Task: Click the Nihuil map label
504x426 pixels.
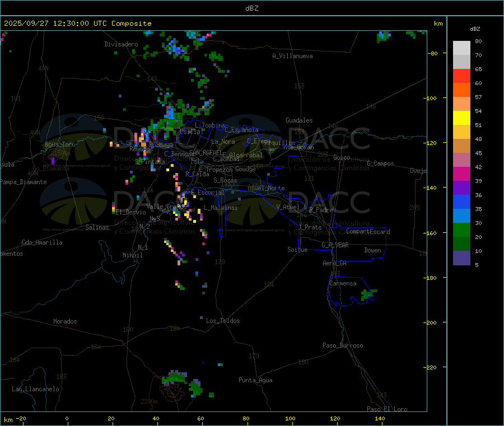Action: click(133, 255)
